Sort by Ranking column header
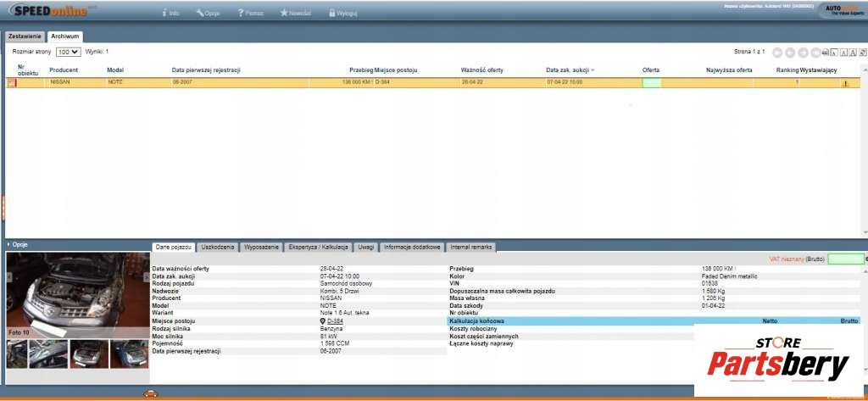This screenshot has width=868, height=401. point(787,70)
